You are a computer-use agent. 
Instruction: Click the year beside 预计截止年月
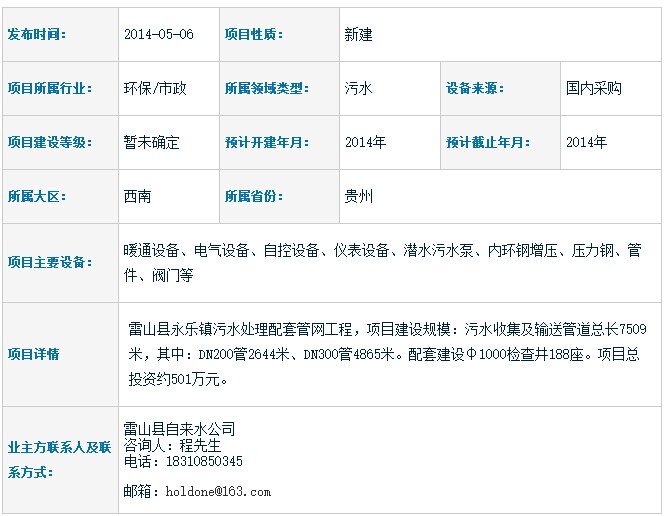click(586, 142)
